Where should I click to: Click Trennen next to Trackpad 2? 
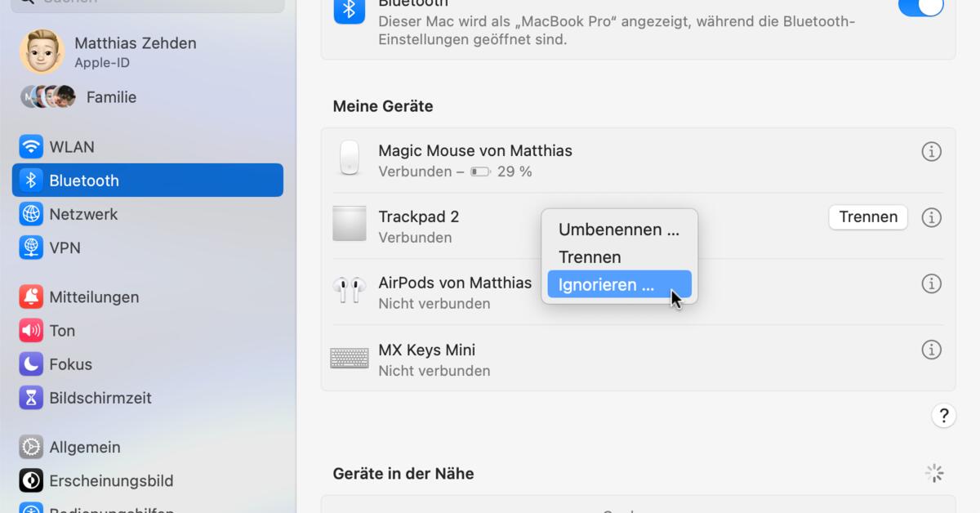coord(867,217)
